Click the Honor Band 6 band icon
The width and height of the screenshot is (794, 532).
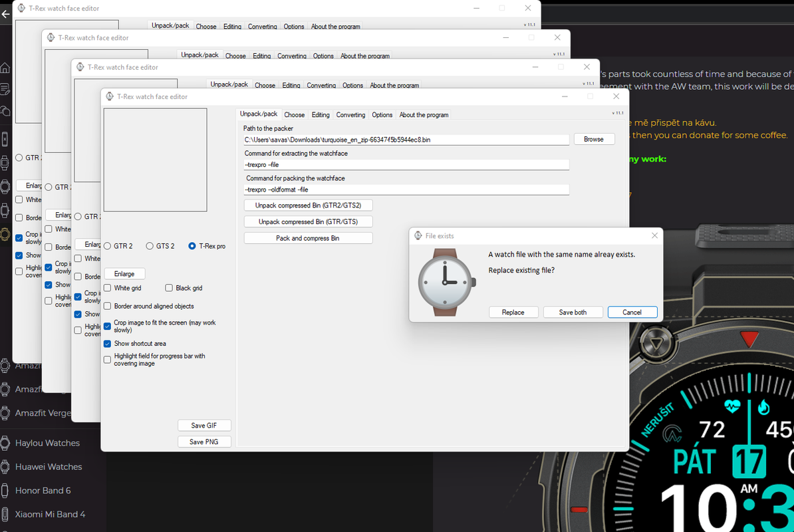click(5, 491)
